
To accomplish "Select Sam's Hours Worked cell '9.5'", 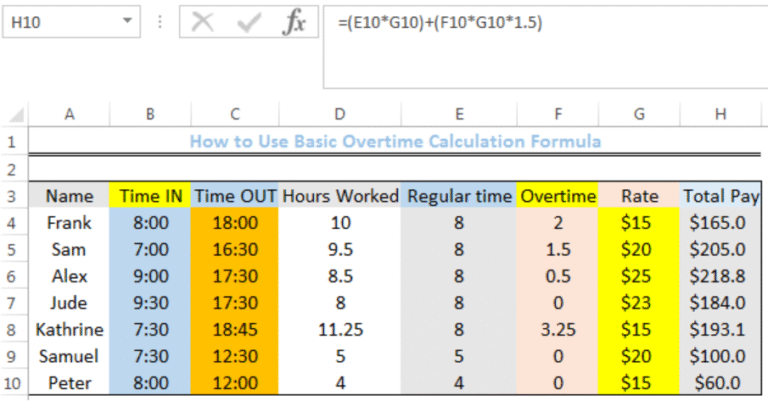I will coord(339,250).
